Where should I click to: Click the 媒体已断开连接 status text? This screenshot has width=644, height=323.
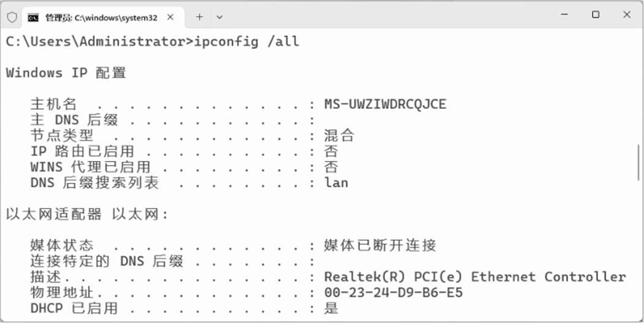click(x=380, y=245)
